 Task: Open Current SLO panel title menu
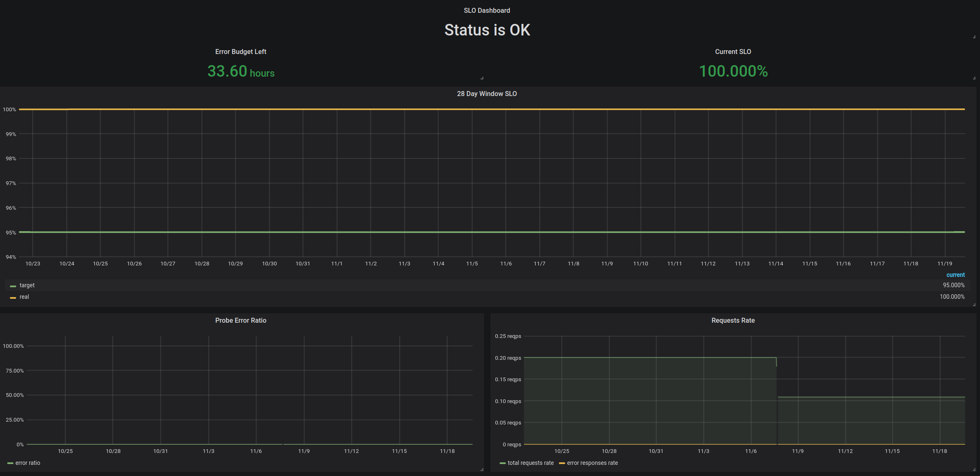733,52
